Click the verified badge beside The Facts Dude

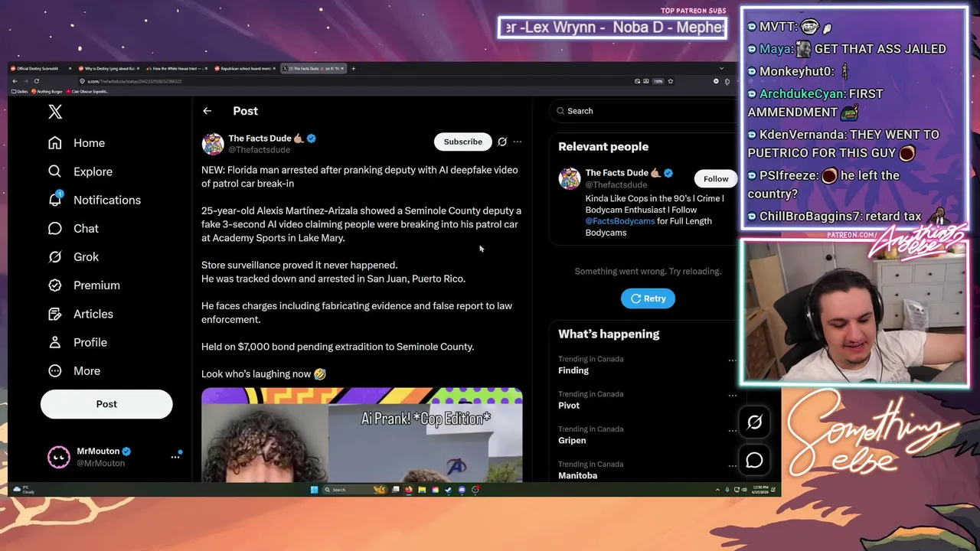pos(312,139)
